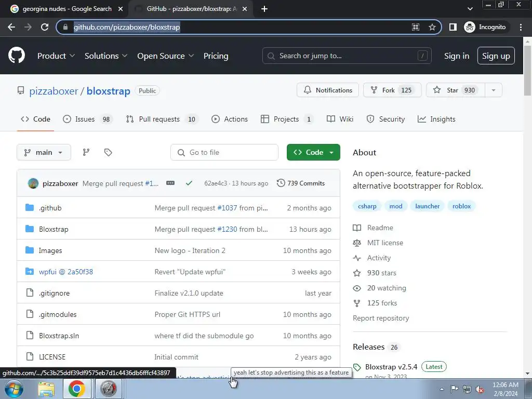532x399 pixels.
Task: Click the Sign in link
Action: [457, 56]
